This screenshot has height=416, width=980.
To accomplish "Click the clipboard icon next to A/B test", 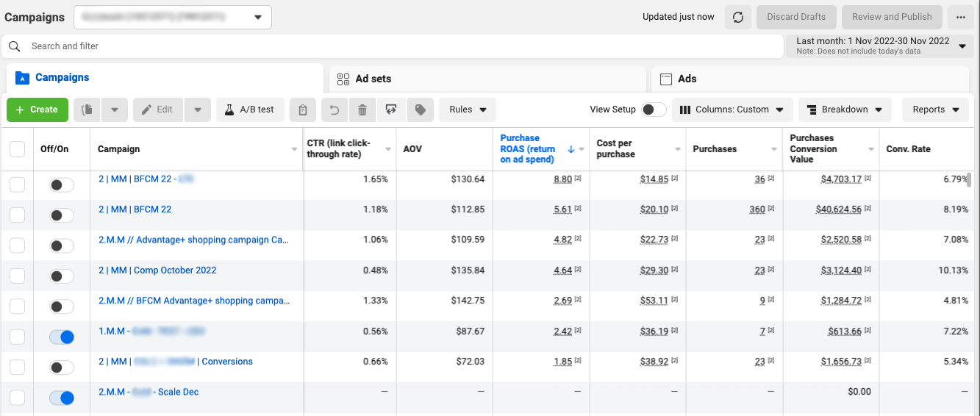I will tap(303, 110).
